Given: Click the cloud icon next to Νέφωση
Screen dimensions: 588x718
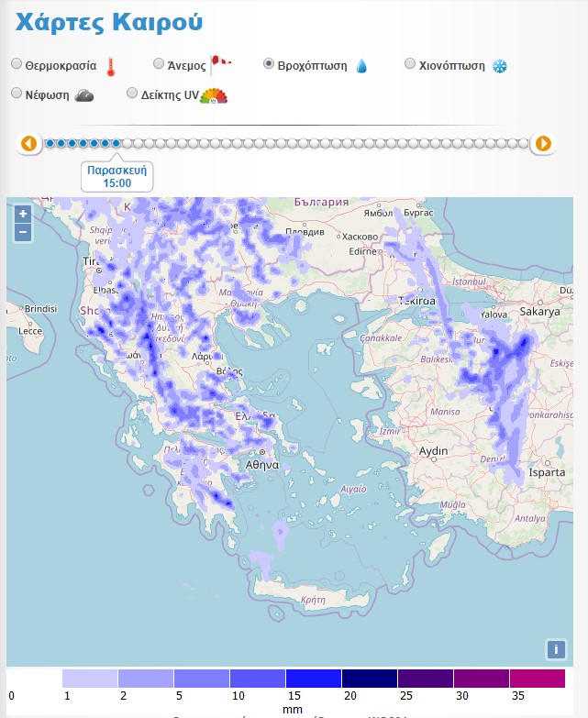Looking at the screenshot, I should [x=84, y=94].
